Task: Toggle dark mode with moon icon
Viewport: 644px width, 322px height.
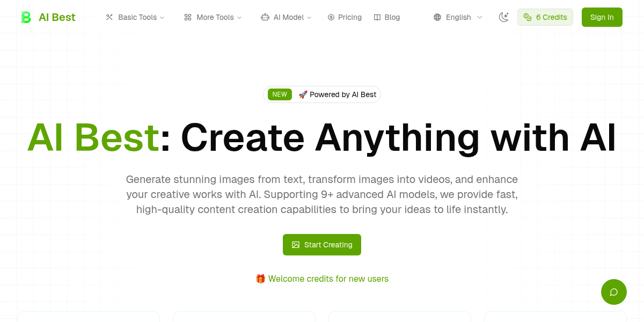Action: (x=503, y=17)
